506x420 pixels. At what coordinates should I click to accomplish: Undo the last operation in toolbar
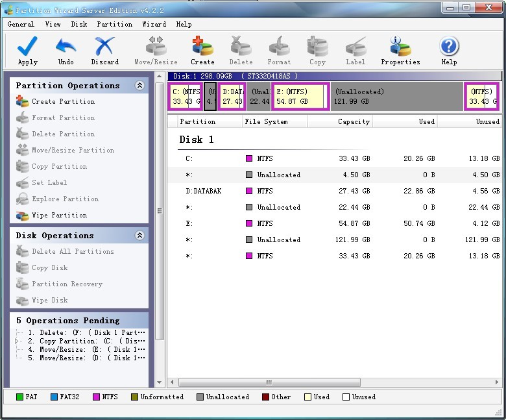click(66, 46)
